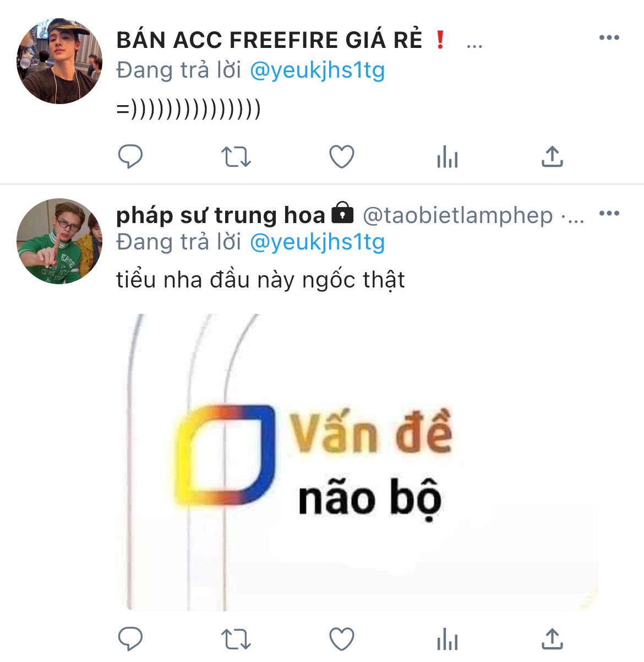Retweet the "=))))" tweet
Image resolution: width=644 pixels, height=662 pixels.
(x=236, y=157)
